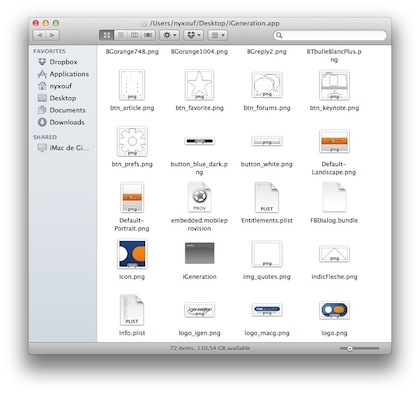Viewport: 420px width, 394px height.
Task: Open the item arrangement dropdown
Action: [x=218, y=35]
